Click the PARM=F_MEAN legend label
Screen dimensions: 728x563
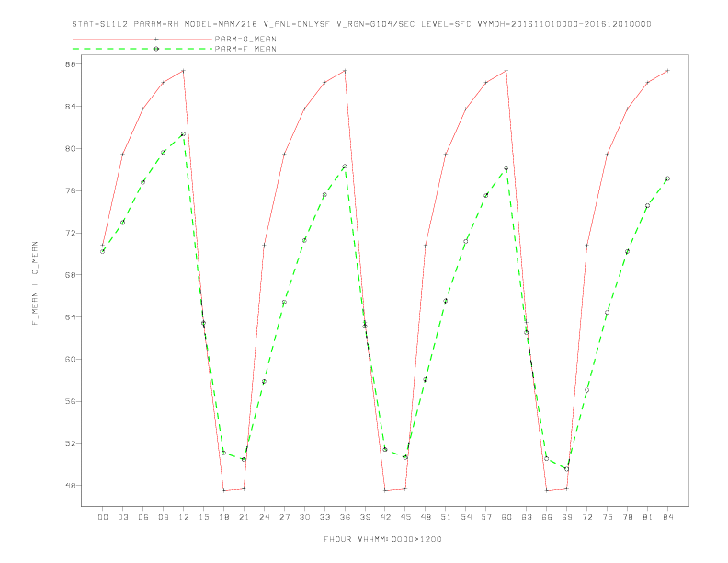coord(245,49)
